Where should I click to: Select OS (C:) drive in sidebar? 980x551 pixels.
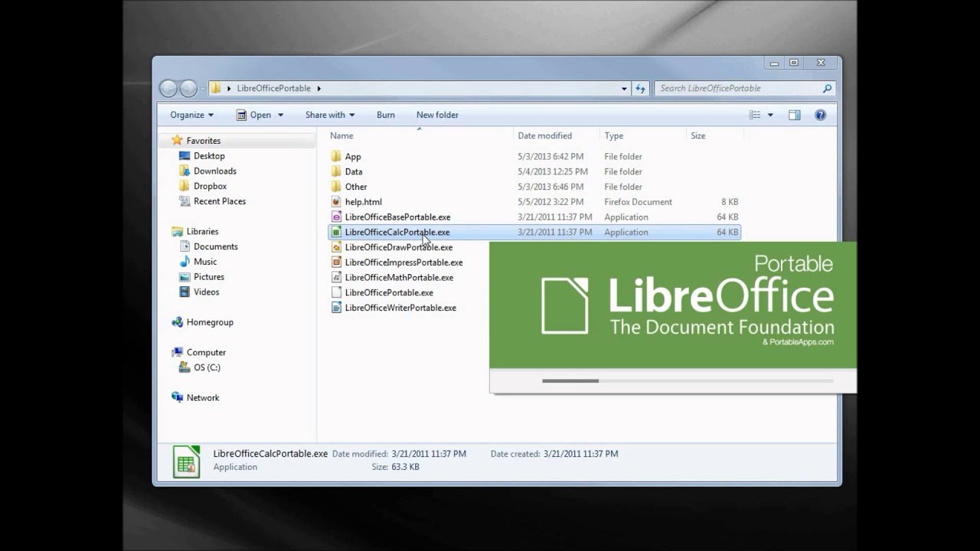coord(207,367)
